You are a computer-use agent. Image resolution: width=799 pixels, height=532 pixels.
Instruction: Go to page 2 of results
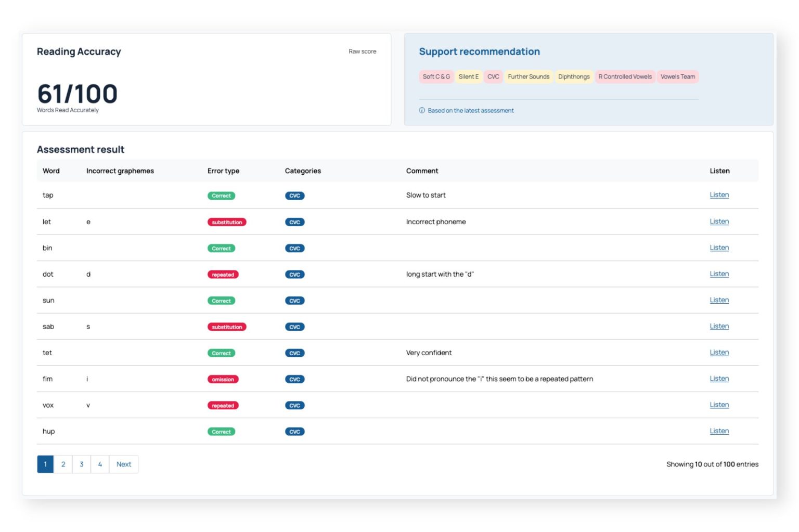coord(63,464)
